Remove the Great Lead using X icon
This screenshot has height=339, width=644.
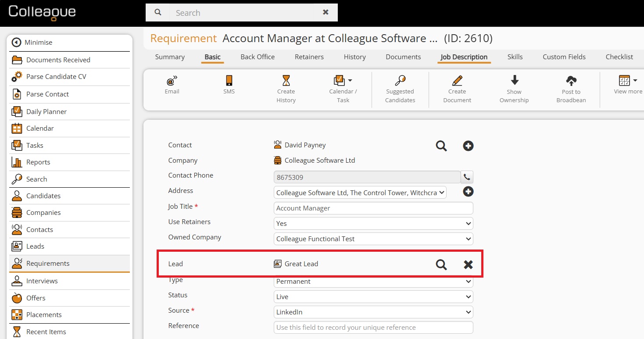pos(468,264)
